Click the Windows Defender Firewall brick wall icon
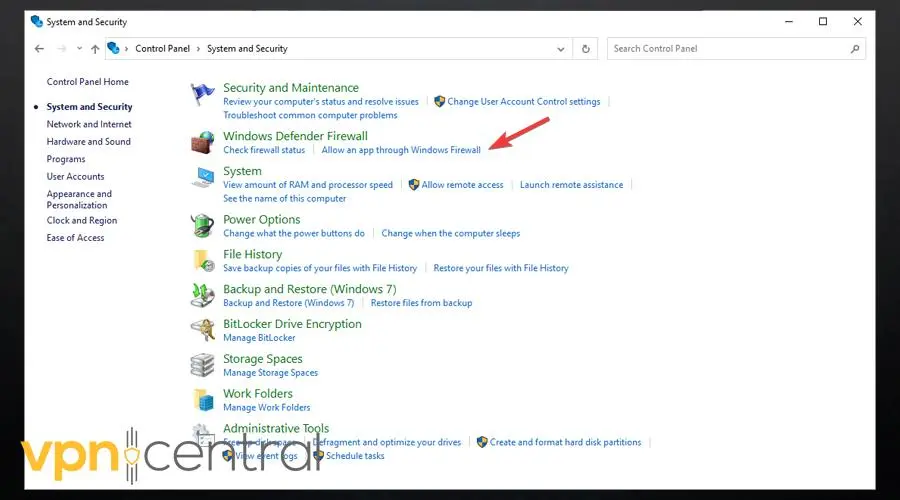The image size is (900, 500). [x=202, y=142]
